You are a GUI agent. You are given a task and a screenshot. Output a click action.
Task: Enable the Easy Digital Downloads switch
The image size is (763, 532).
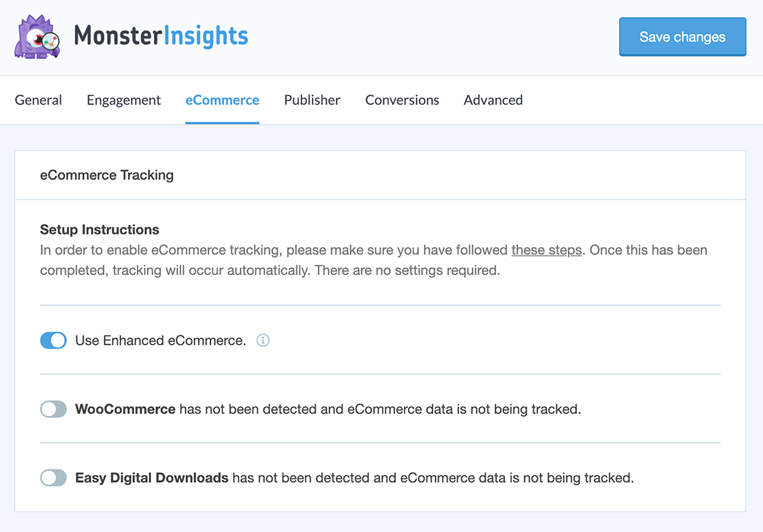(53, 478)
